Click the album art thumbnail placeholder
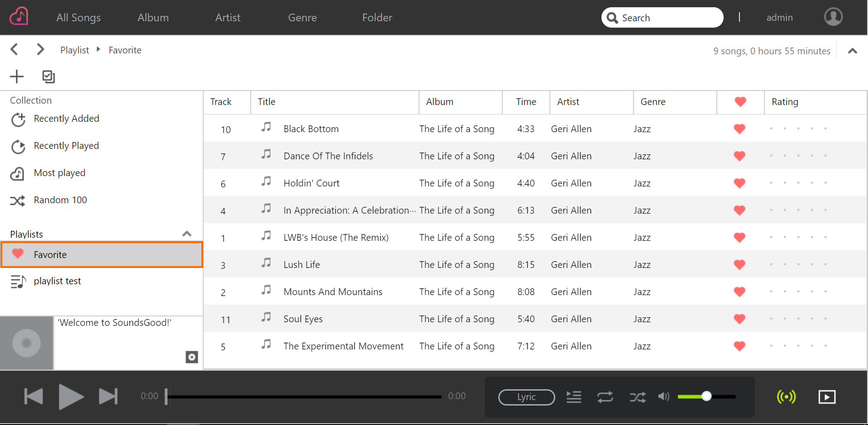The height and width of the screenshot is (425, 868). 26,343
